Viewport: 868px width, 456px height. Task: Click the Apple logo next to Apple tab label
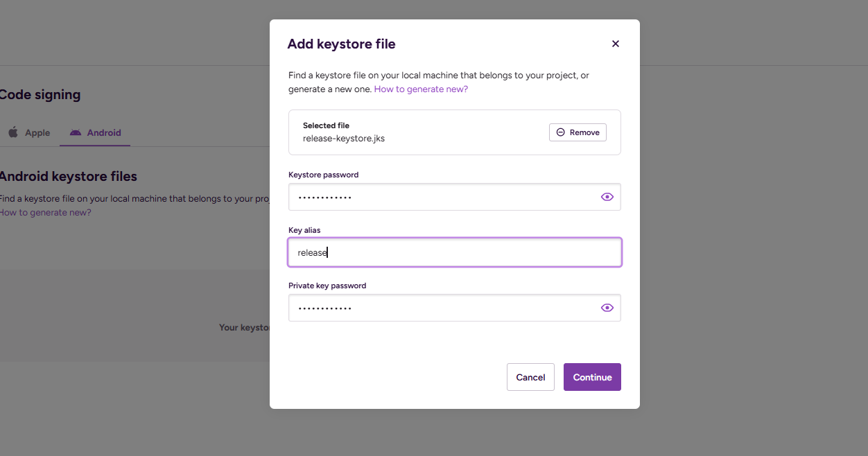pos(12,132)
